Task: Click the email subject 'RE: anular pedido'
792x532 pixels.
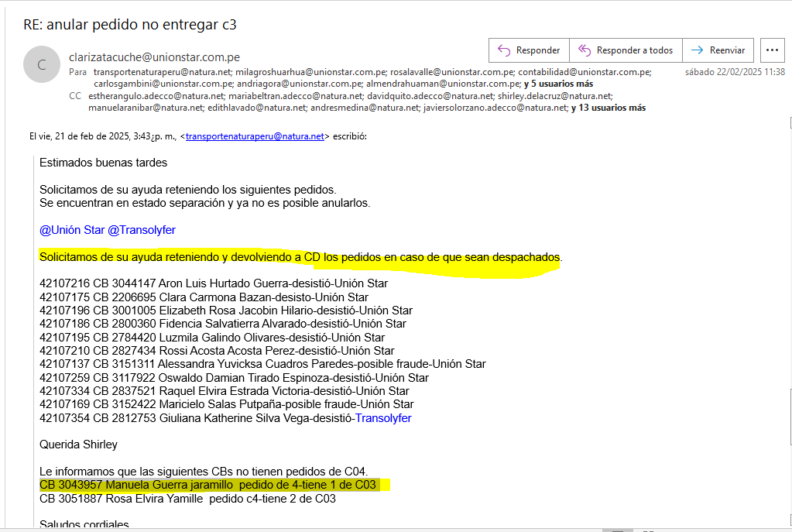Action: [x=130, y=24]
